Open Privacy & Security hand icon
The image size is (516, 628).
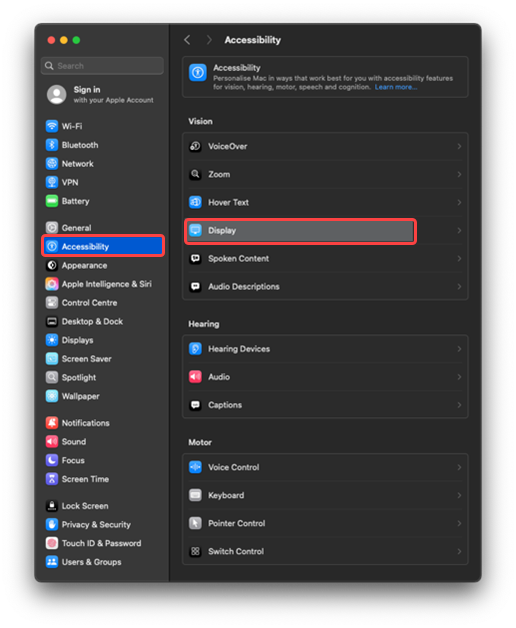tap(52, 525)
